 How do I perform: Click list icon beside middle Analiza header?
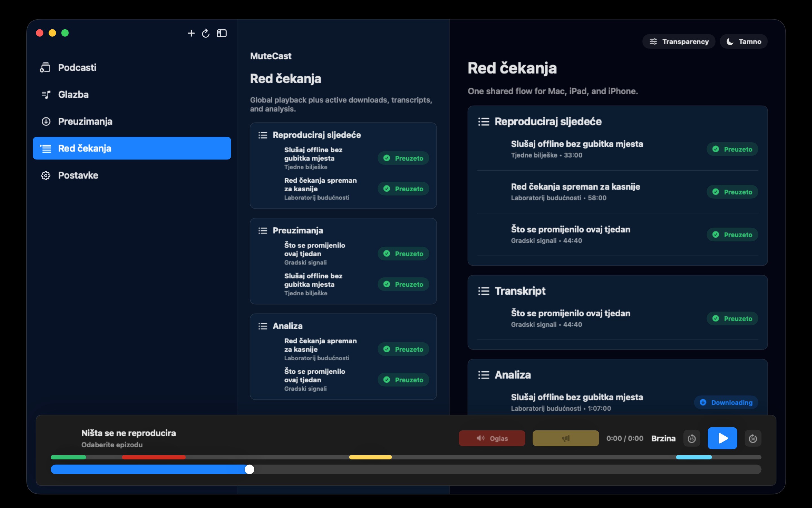[x=263, y=326]
